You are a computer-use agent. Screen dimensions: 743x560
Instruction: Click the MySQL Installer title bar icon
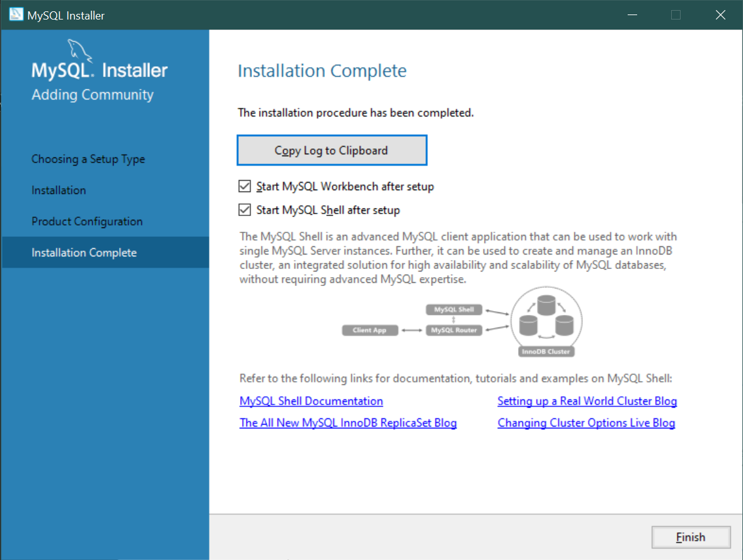click(x=16, y=14)
